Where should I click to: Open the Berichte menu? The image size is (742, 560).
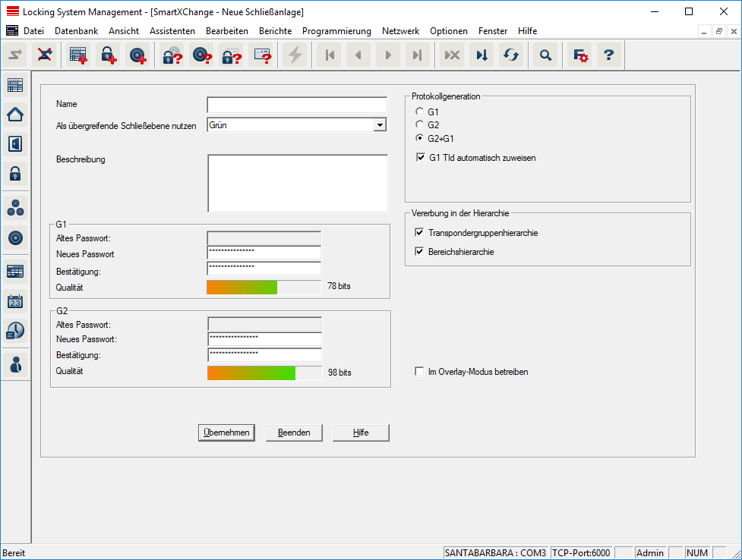coord(275,31)
